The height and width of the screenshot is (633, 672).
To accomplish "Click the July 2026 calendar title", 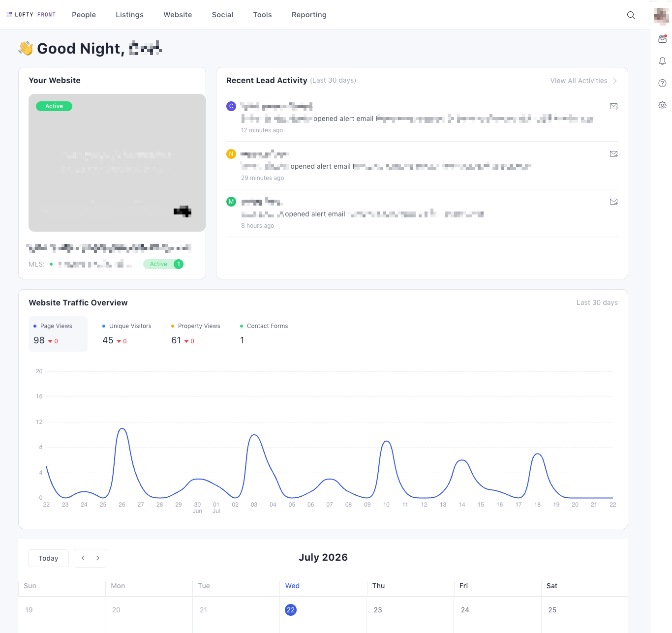I will pyautogui.click(x=323, y=557).
